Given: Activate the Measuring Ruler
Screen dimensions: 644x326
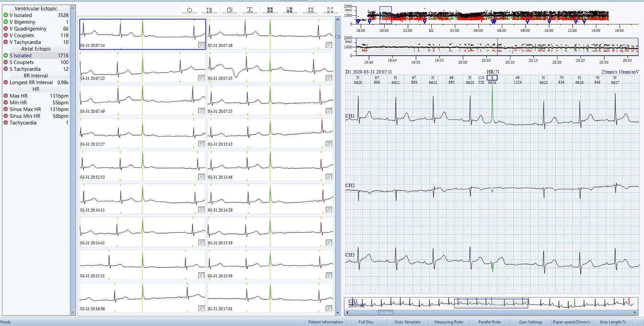Looking at the screenshot, I should [449, 322].
